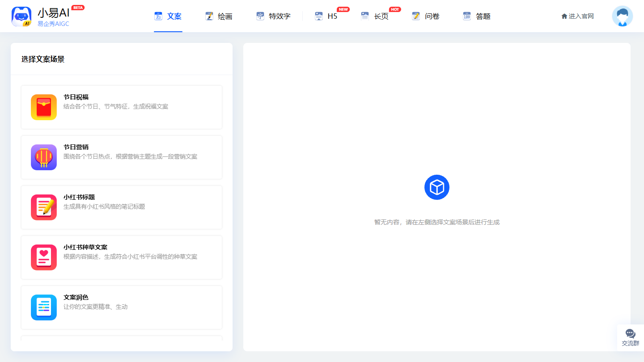Click the 小红书标题 note pencil icon
The height and width of the screenshot is (362, 644).
[44, 207]
